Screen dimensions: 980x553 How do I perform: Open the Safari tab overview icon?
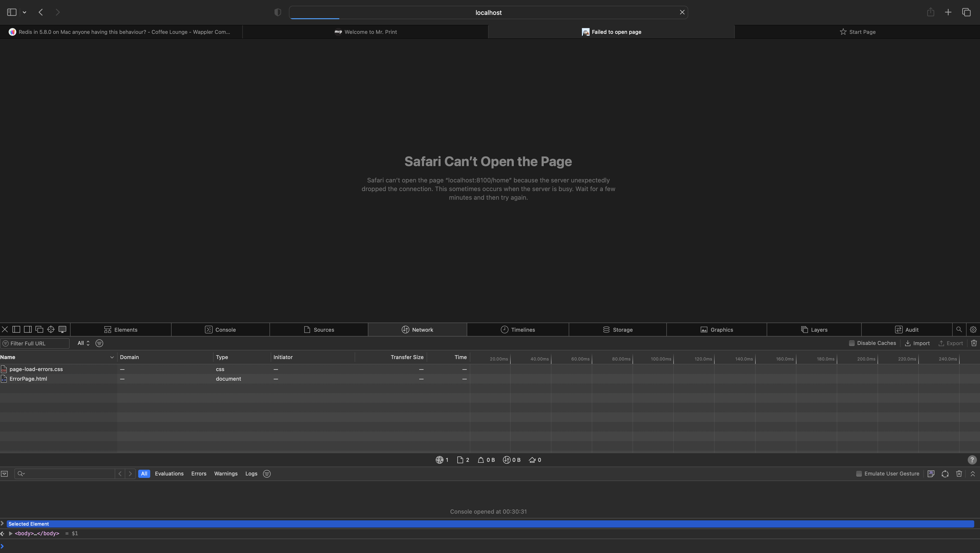click(x=966, y=12)
